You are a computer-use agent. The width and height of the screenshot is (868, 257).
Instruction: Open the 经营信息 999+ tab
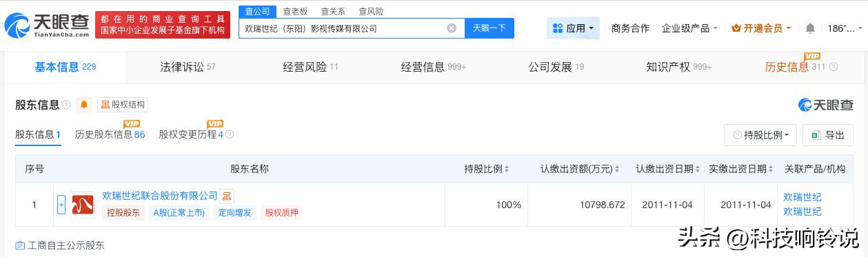click(x=434, y=67)
